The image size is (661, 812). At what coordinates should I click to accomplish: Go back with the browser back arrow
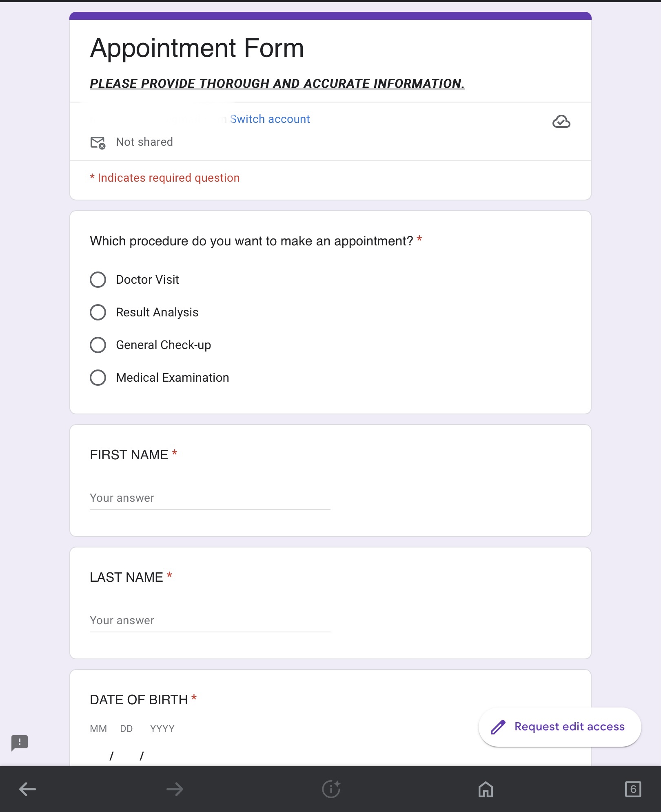[28, 789]
